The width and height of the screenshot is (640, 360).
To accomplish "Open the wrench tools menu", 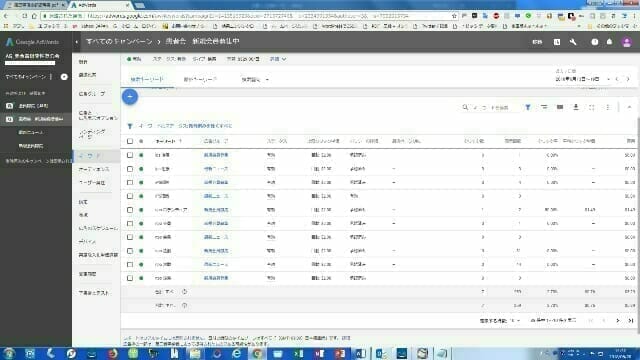I will (x=573, y=42).
